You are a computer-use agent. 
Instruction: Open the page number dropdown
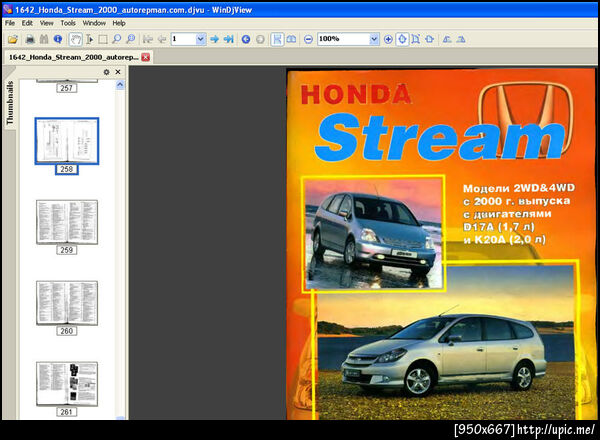[201, 39]
